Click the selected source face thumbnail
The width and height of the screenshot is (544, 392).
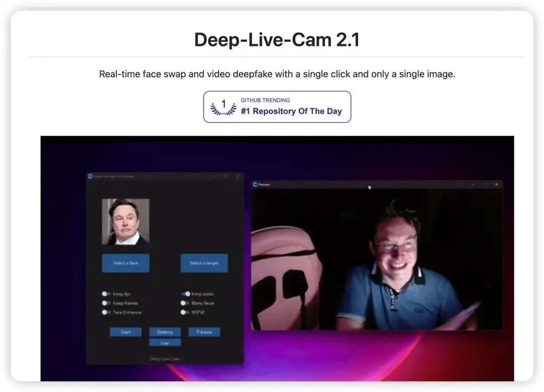tap(125, 222)
